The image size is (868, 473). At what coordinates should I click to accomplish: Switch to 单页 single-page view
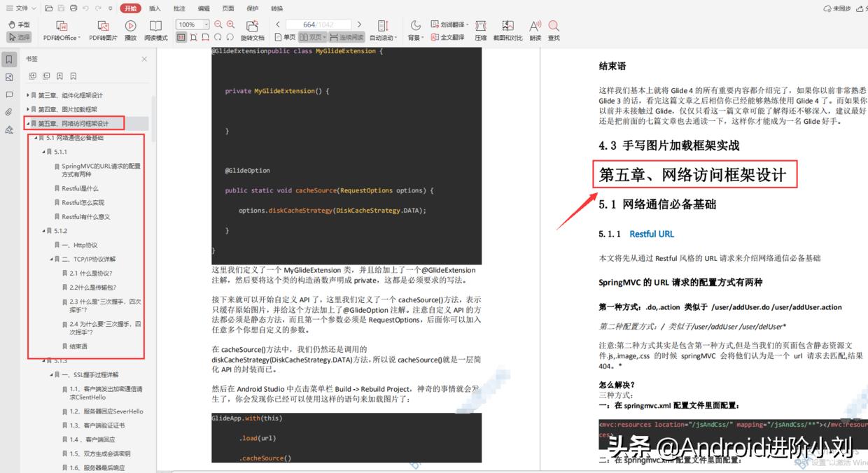pos(285,37)
